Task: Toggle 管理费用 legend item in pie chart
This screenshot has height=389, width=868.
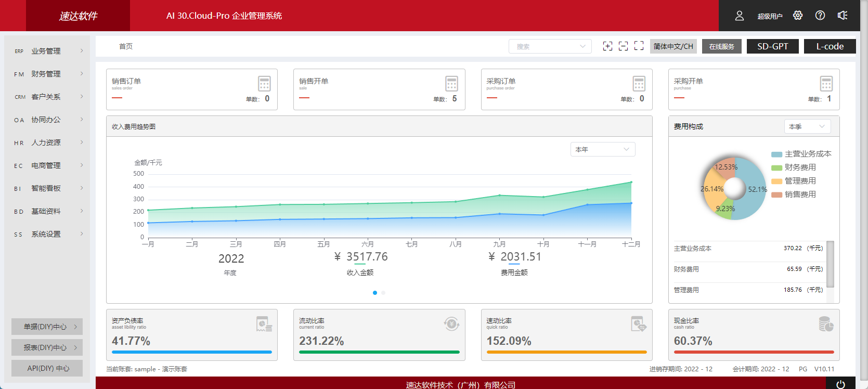Action: 794,181
